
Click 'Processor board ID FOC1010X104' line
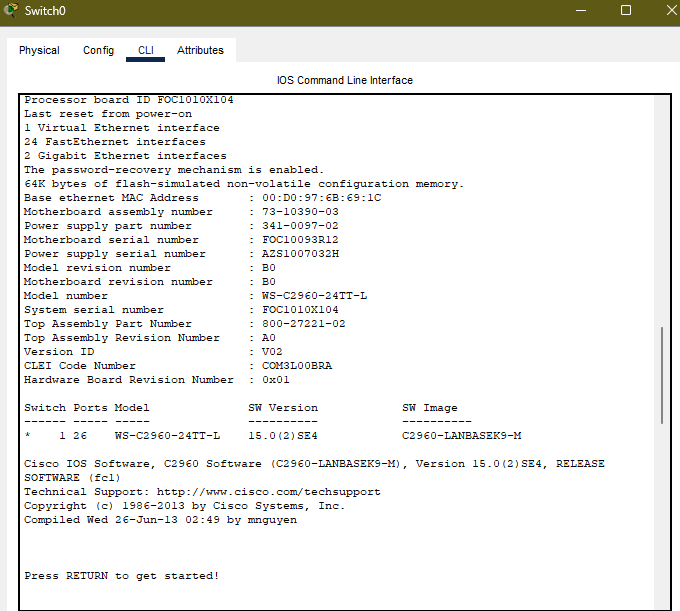[x=129, y=100]
